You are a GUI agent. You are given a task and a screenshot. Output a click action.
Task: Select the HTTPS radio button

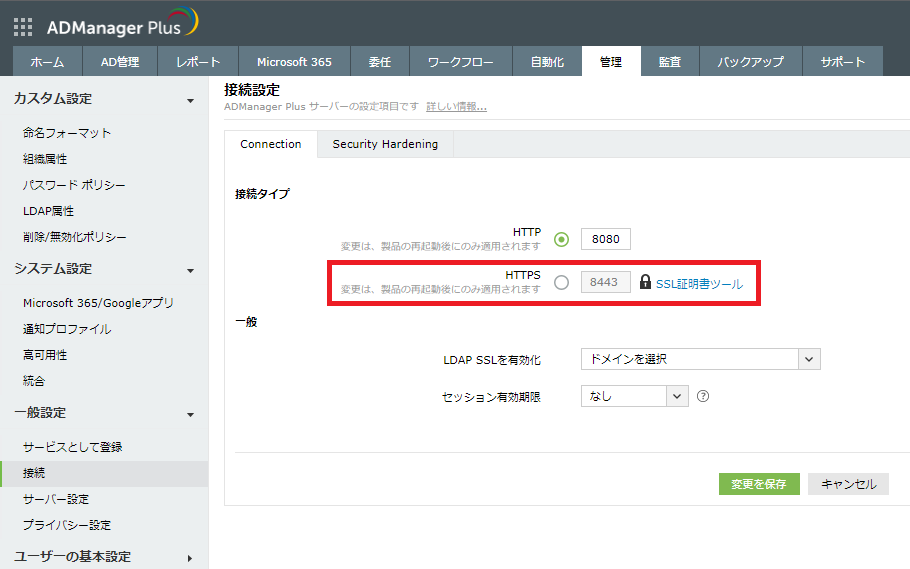[561, 283]
